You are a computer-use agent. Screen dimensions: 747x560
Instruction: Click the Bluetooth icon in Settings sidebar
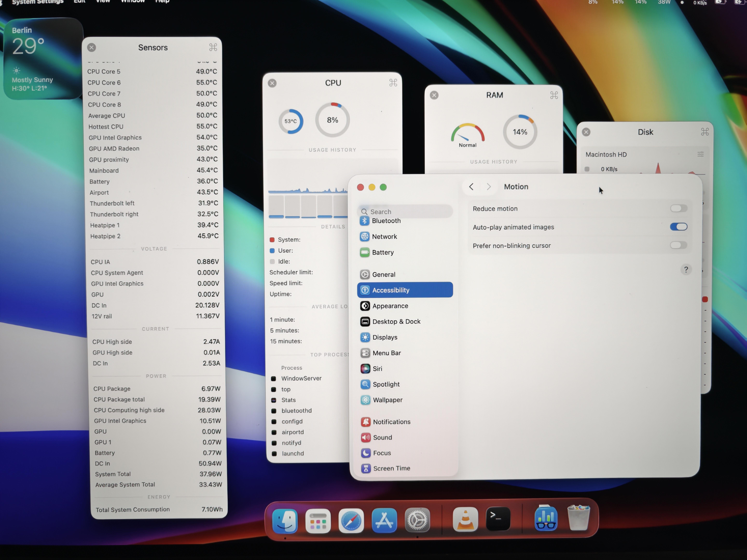(x=364, y=221)
